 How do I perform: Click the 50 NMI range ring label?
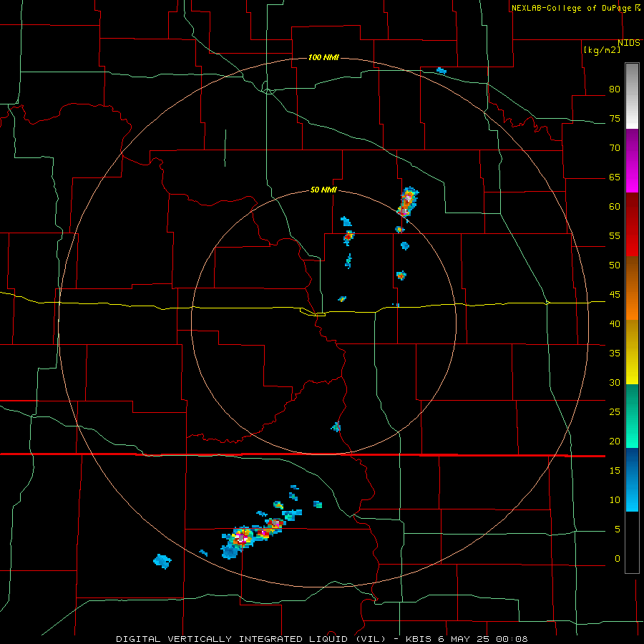[323, 190]
